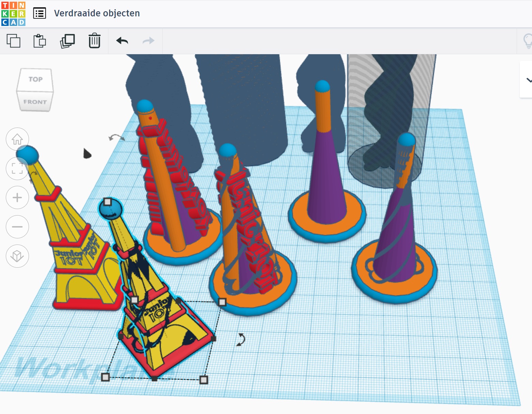Select the Duplicate and repeat icon

point(67,41)
